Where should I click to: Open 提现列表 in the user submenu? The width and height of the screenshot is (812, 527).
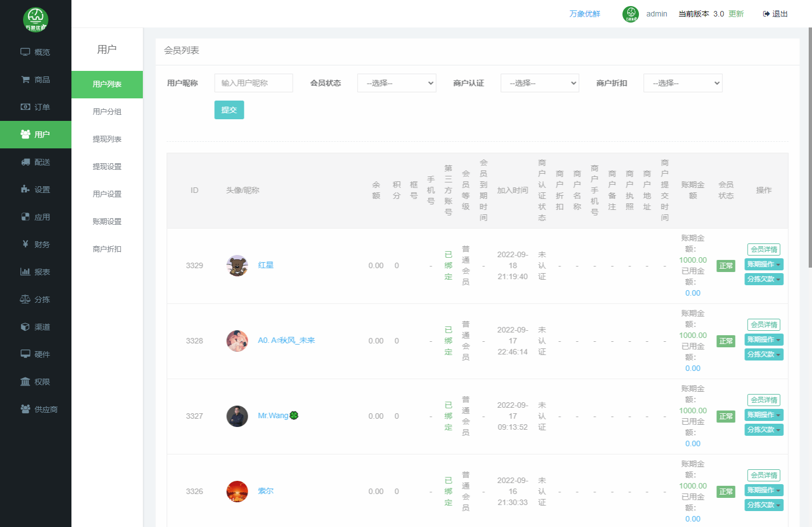pyautogui.click(x=107, y=139)
